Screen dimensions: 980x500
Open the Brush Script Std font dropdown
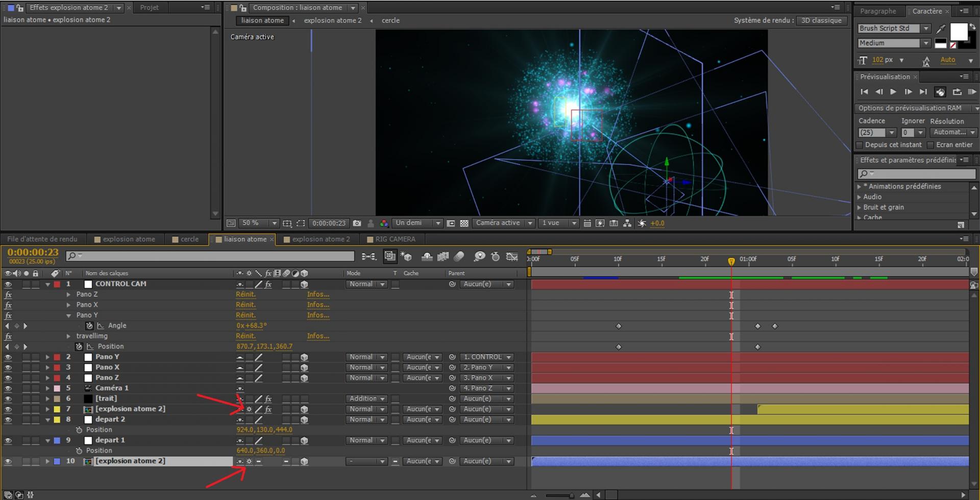click(925, 29)
